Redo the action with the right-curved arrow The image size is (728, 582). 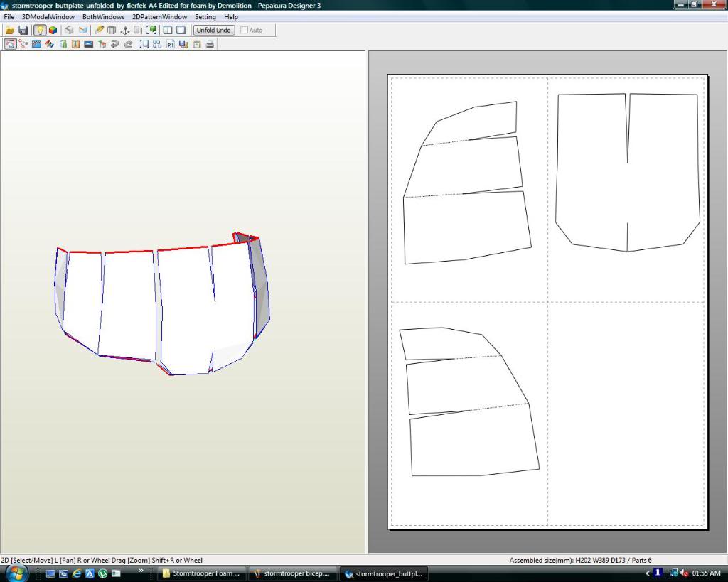(128, 44)
